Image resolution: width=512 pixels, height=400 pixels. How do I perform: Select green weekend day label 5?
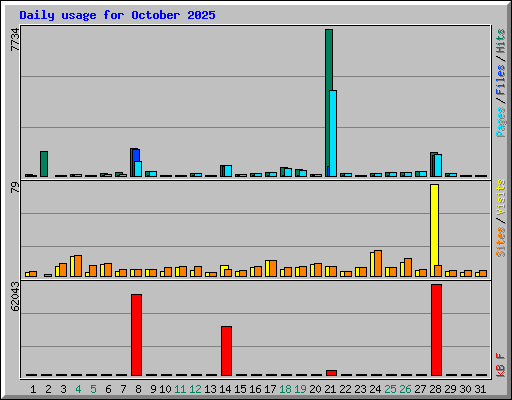coord(93,389)
